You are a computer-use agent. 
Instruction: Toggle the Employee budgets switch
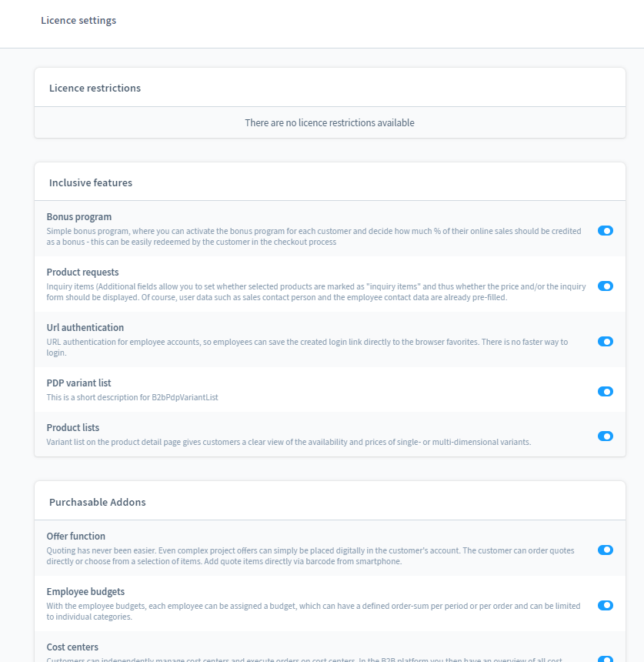[x=606, y=605]
